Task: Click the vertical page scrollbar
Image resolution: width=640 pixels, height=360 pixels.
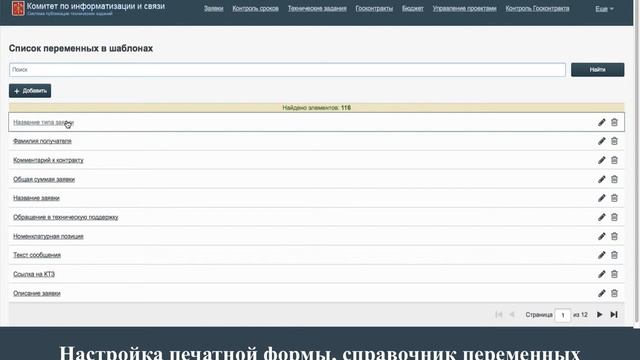Action: [637, 163]
